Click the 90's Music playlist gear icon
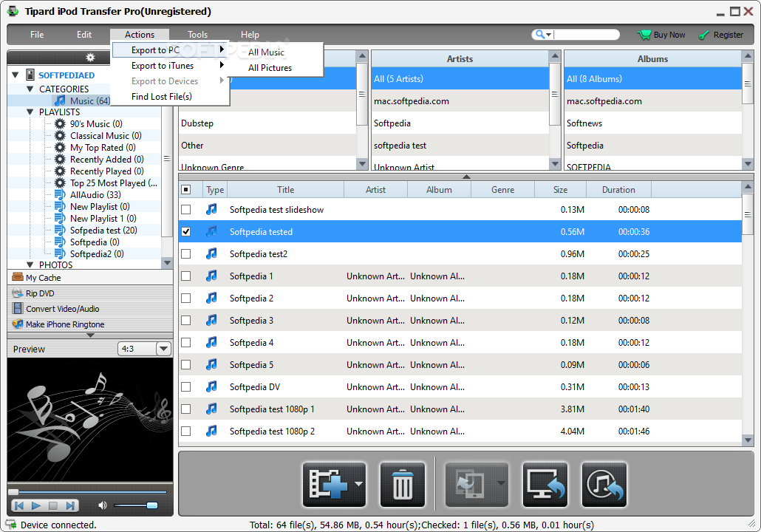The width and height of the screenshot is (761, 532). tap(60, 124)
